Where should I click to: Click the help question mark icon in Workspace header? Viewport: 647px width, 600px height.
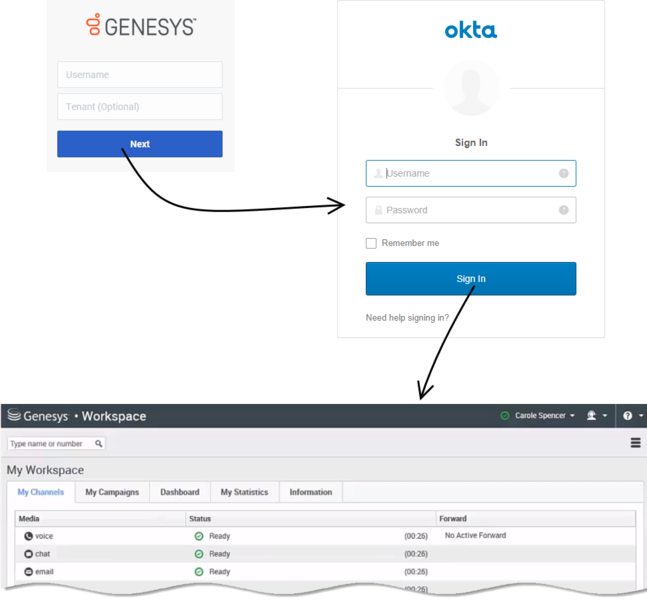(x=628, y=416)
